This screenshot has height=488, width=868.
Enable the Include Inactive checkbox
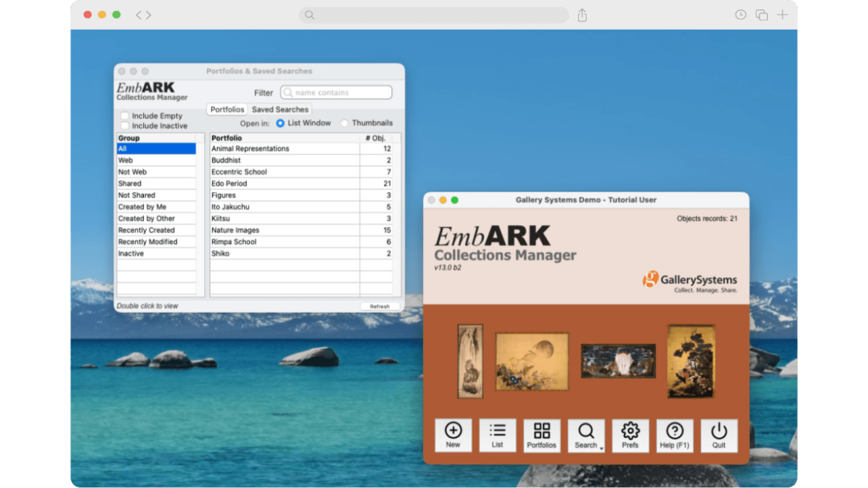[125, 125]
